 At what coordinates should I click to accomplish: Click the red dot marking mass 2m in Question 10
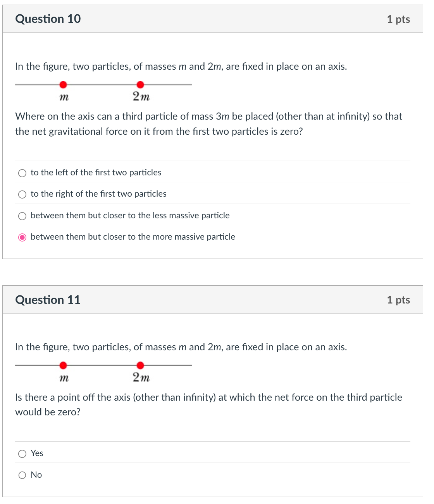(140, 84)
